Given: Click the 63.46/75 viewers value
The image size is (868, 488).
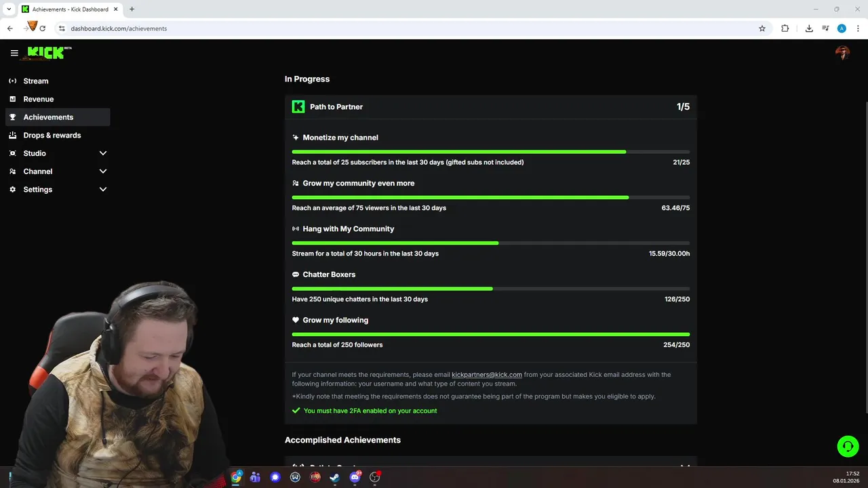Looking at the screenshot, I should point(675,208).
